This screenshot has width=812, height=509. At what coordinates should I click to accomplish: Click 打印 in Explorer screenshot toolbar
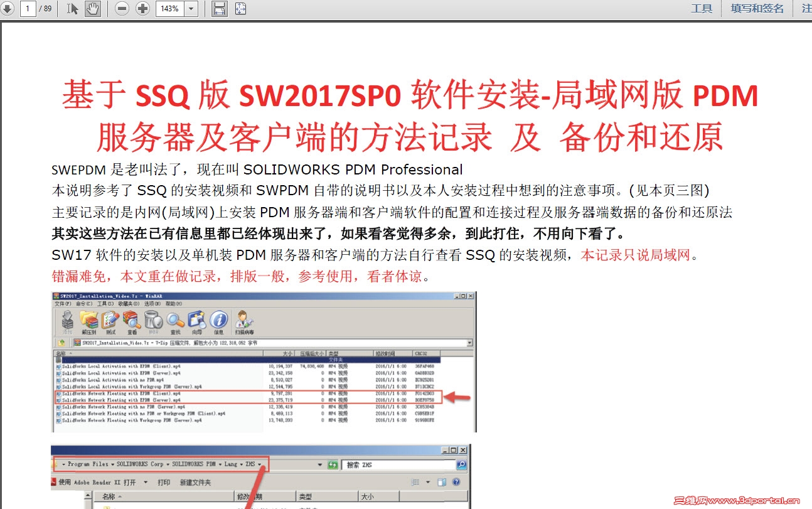click(164, 482)
